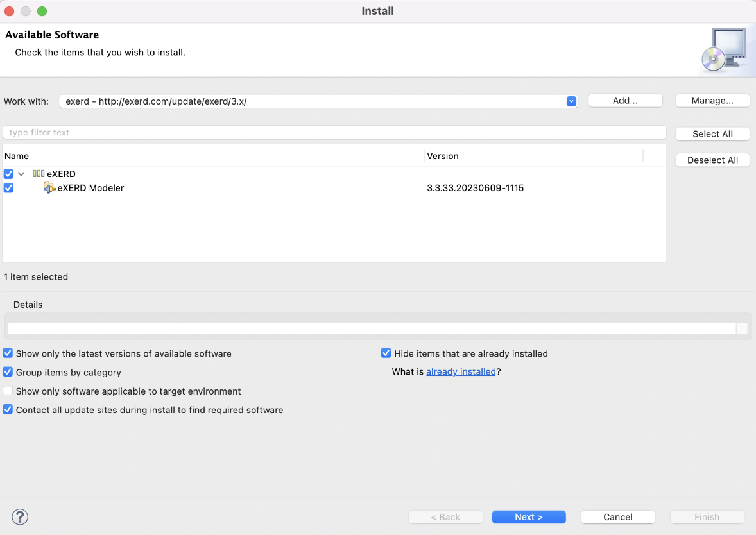Viewport: 756px width, 535px height.
Task: Toggle Show only the latest versions checkbox
Action: click(8, 353)
